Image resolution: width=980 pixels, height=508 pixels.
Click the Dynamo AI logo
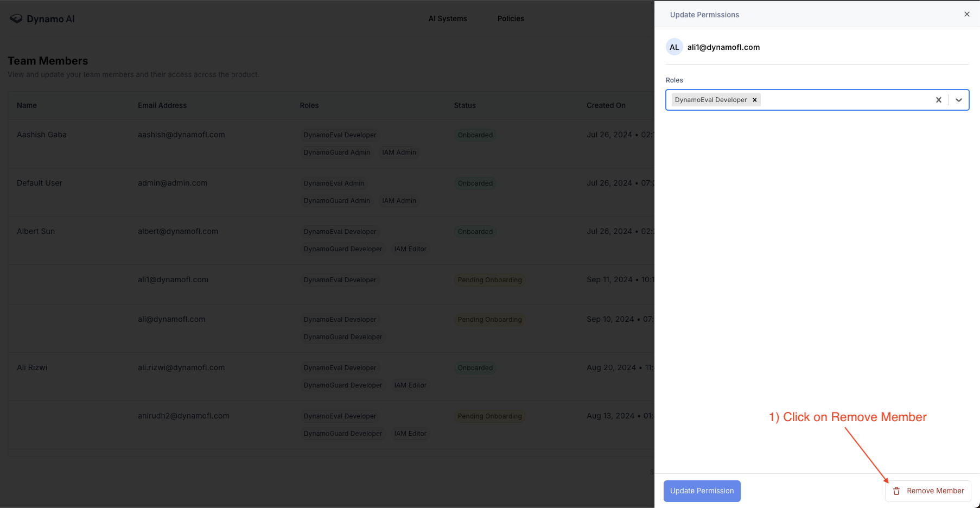(42, 18)
